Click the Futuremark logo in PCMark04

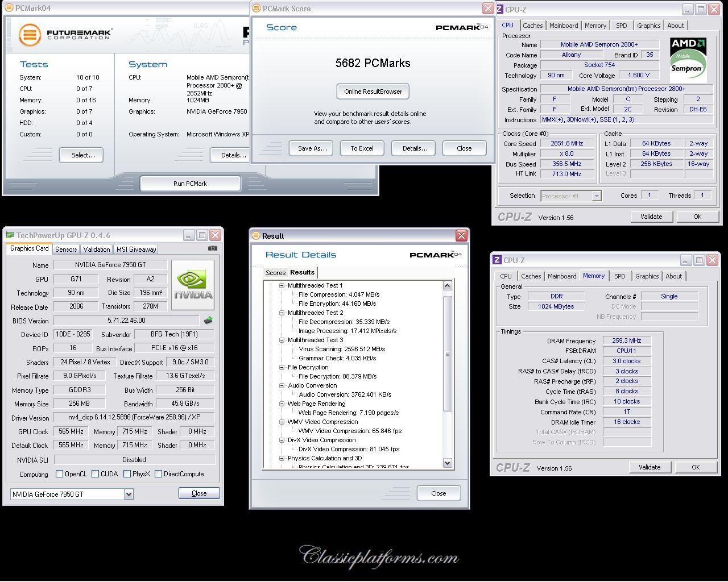65,35
